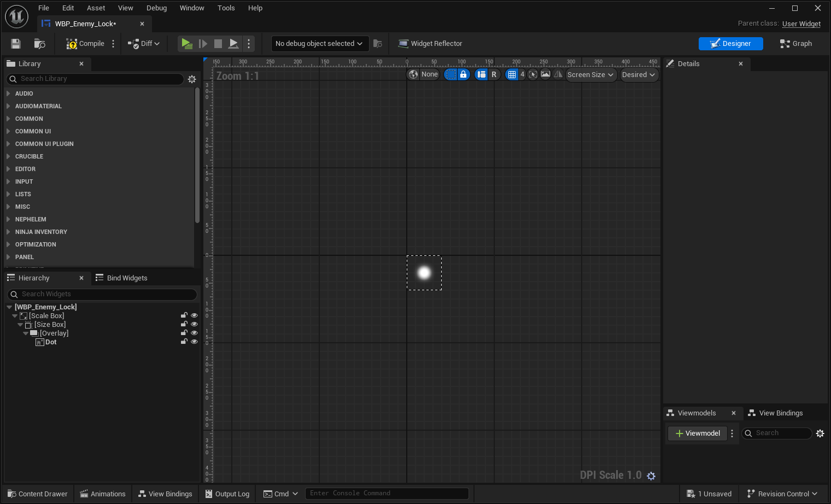
Task: Open the Screen Size dropdown
Action: (590, 75)
